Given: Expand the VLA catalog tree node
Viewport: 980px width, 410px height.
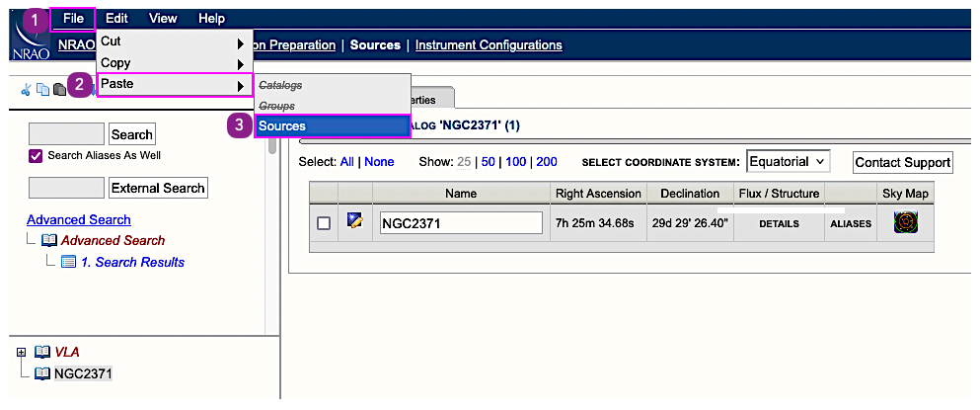Looking at the screenshot, I should (x=22, y=352).
